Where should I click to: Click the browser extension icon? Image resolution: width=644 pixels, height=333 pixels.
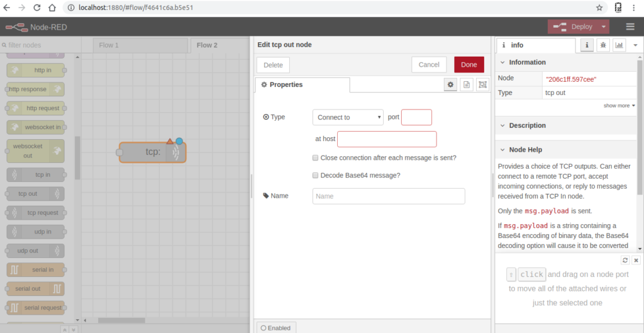[x=618, y=8]
